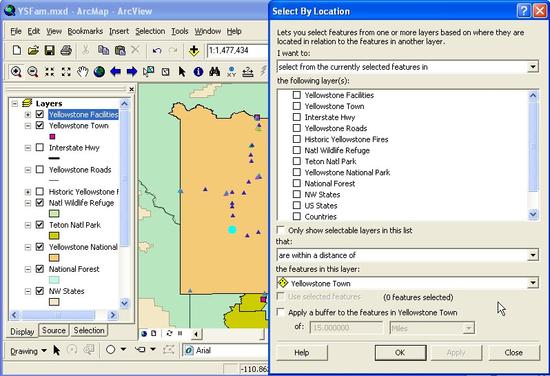Check Apply a buffer to features option
The height and width of the screenshot is (376, 550).
pyautogui.click(x=281, y=312)
